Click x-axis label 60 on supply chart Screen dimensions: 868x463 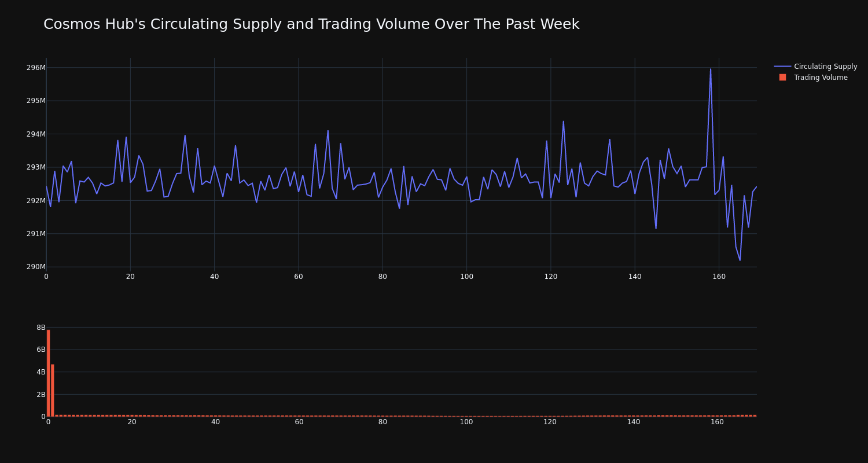click(299, 277)
